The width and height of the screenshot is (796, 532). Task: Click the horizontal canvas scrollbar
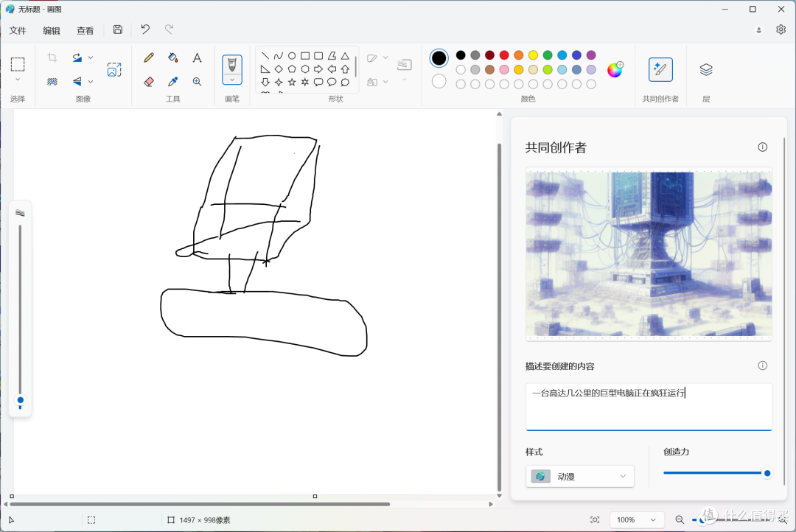200,504
